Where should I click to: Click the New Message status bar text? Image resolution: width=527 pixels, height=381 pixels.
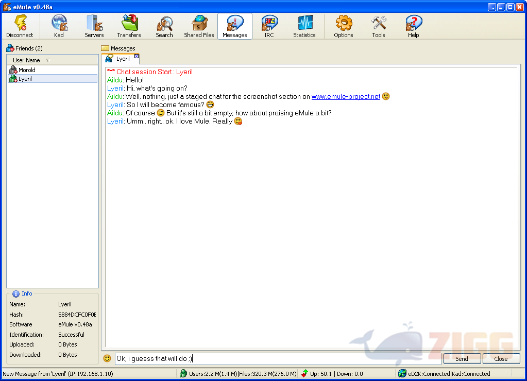pyautogui.click(x=58, y=374)
